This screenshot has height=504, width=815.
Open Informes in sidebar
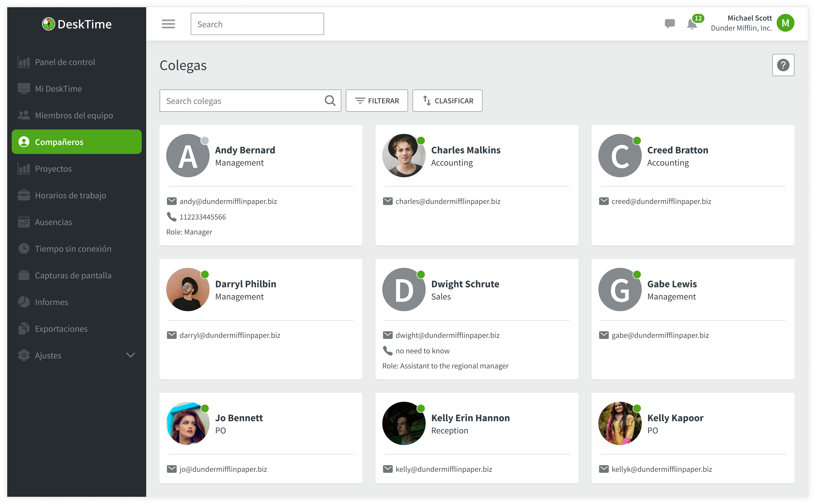point(77,302)
